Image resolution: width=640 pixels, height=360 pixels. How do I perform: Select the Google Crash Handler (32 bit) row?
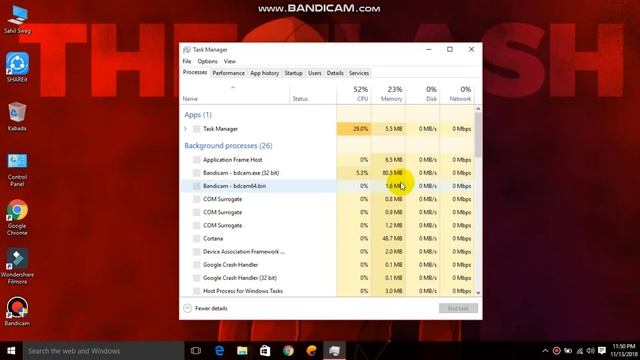(x=327, y=278)
